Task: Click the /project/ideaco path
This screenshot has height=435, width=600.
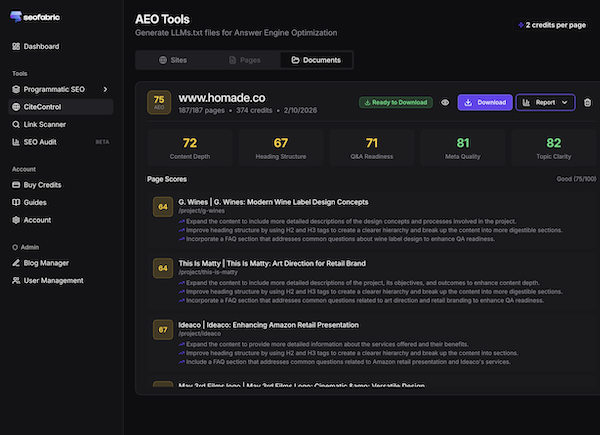Action: click(199, 334)
